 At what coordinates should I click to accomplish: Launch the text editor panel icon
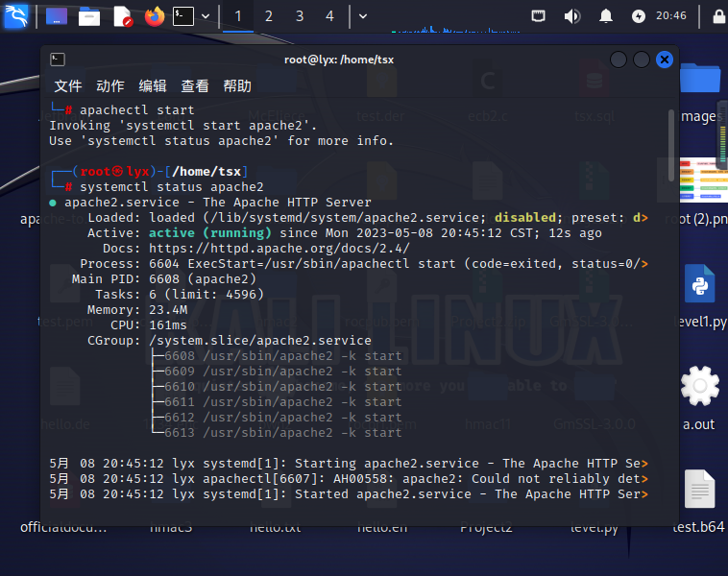click(x=123, y=16)
